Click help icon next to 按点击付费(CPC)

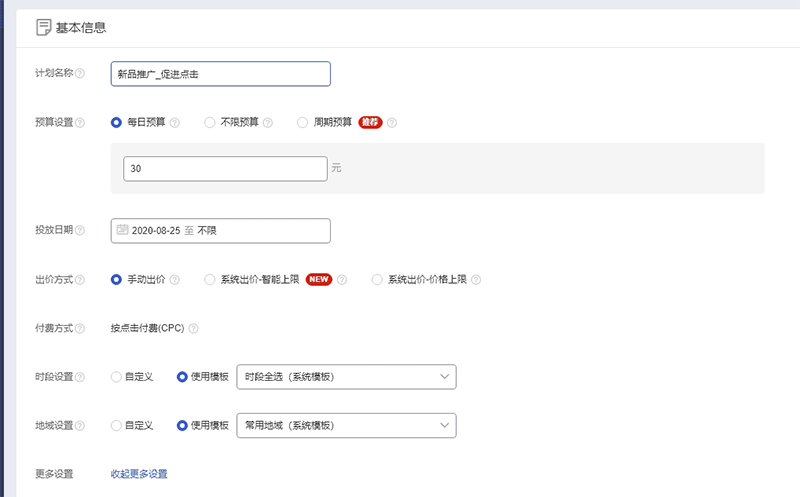(193, 328)
